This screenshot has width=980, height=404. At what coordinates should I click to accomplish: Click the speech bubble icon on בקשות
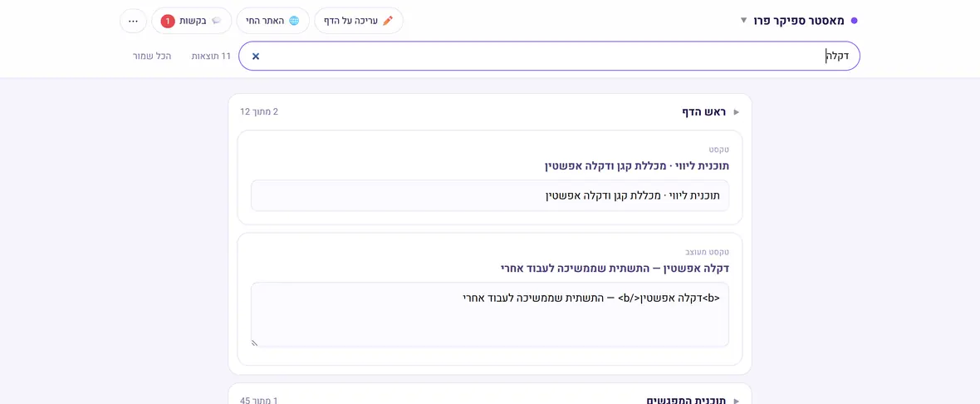(216, 21)
